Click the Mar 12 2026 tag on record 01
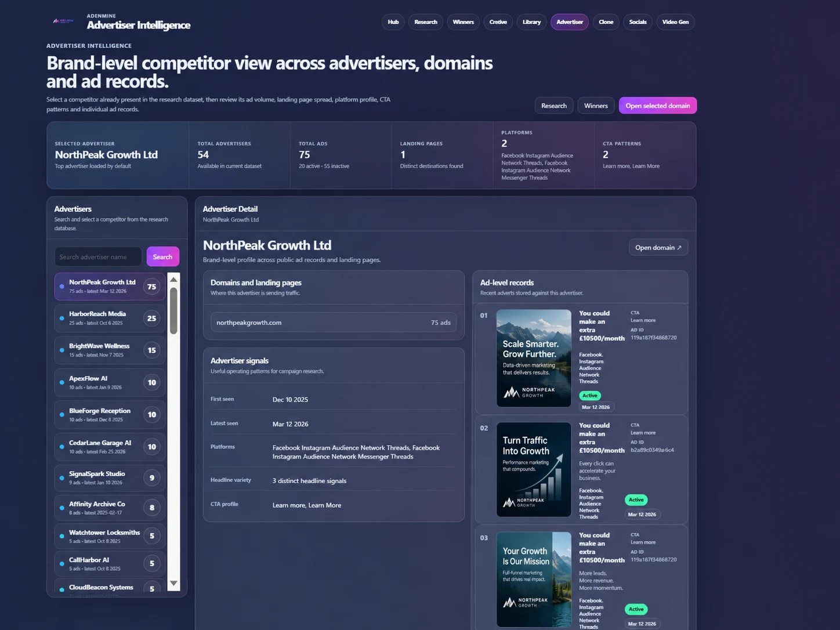Viewport: 840px width, 630px height. pos(596,407)
